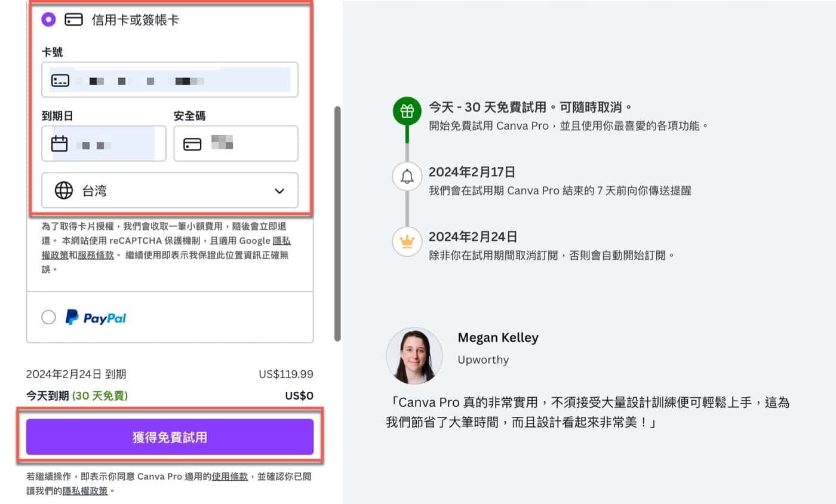
Task: Open the 隱私權政策 link below the trial button
Action: 85,491
